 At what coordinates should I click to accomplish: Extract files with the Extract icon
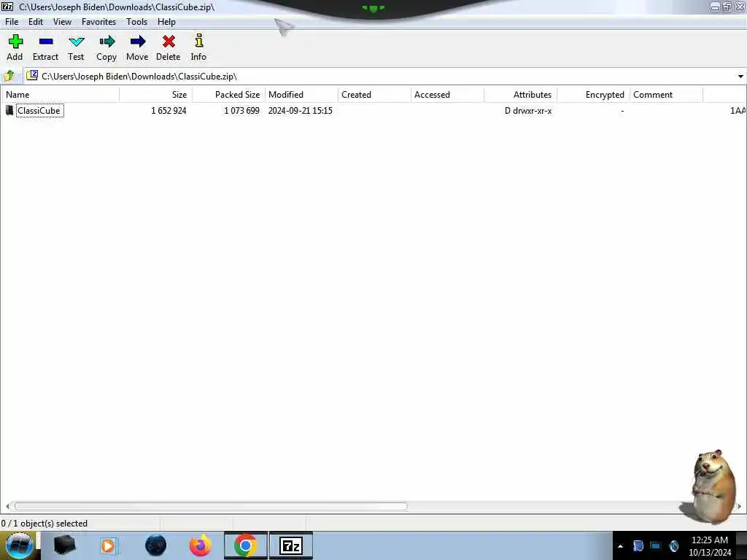point(46,42)
